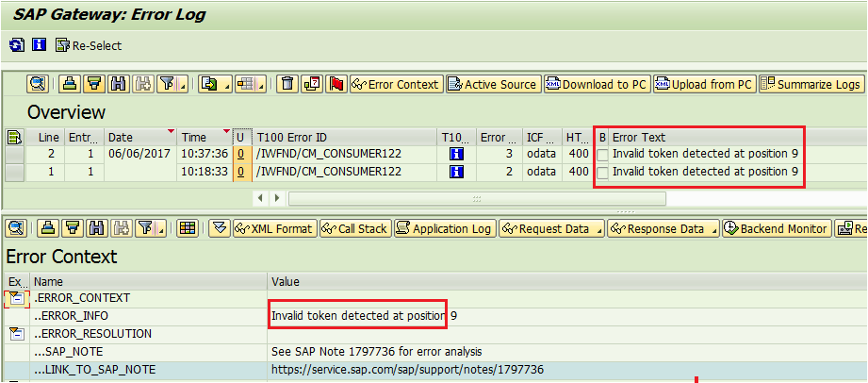Viewport: 868px width, 383px height.
Task: Click the Time column header
Action: [x=205, y=137]
